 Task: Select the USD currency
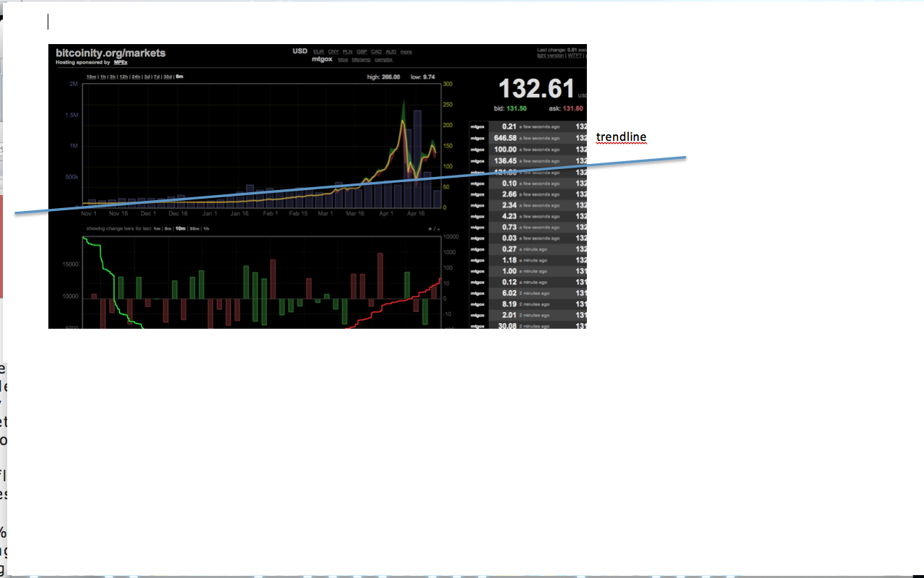[300, 51]
